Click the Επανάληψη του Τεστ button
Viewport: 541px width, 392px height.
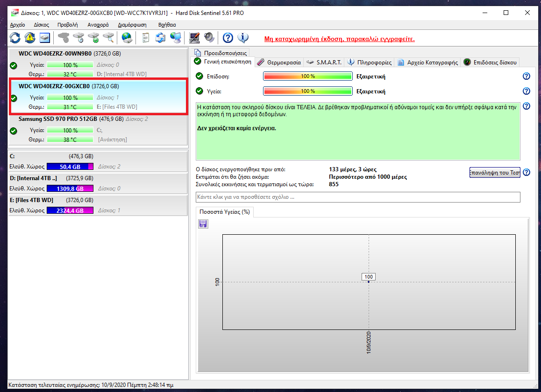[494, 173]
